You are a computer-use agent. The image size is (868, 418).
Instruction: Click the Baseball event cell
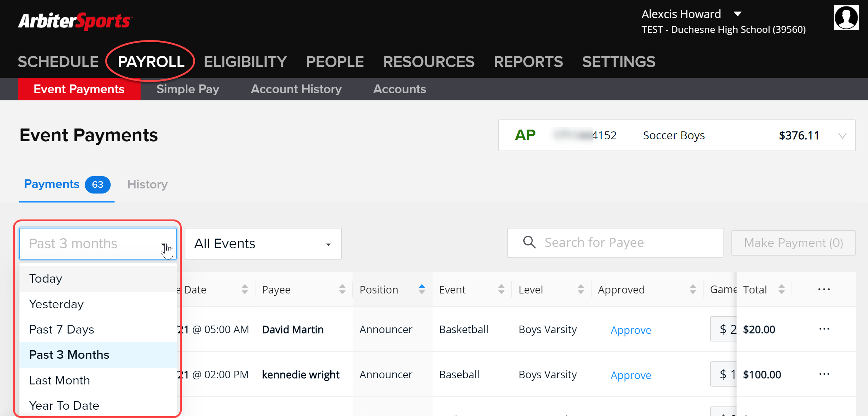[459, 375]
